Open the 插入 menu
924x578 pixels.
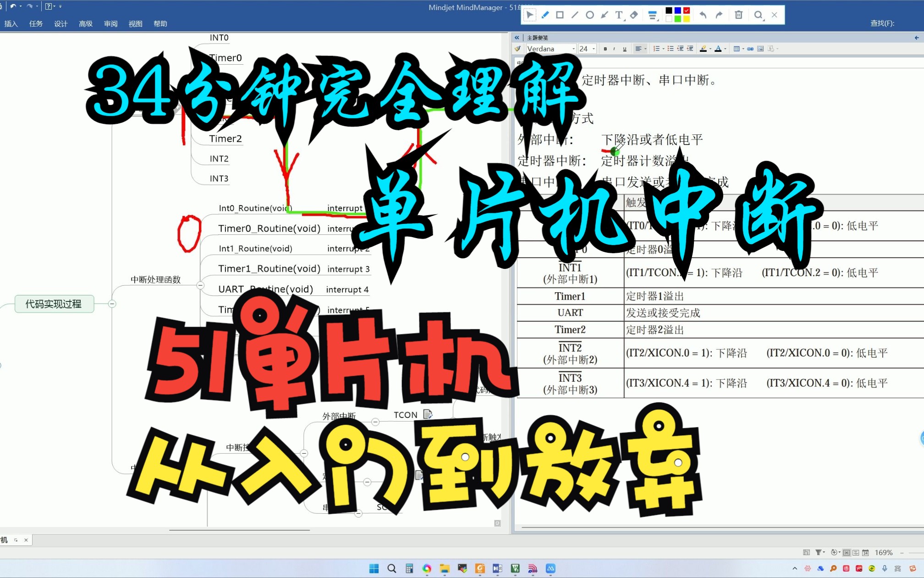coord(11,23)
